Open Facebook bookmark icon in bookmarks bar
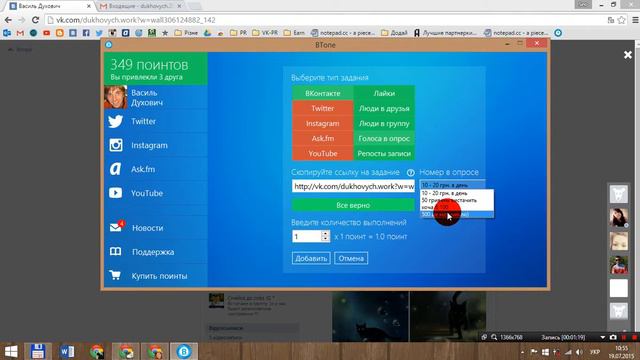 tap(86, 33)
